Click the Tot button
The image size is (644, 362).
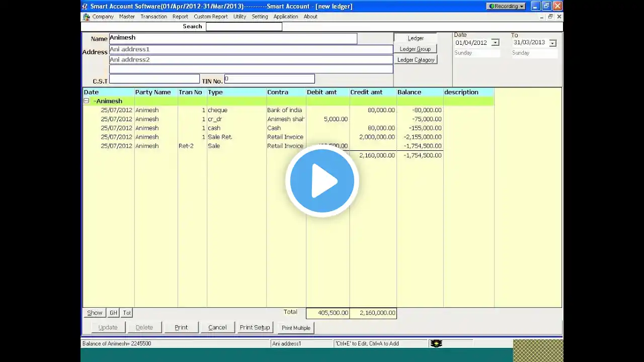click(127, 313)
